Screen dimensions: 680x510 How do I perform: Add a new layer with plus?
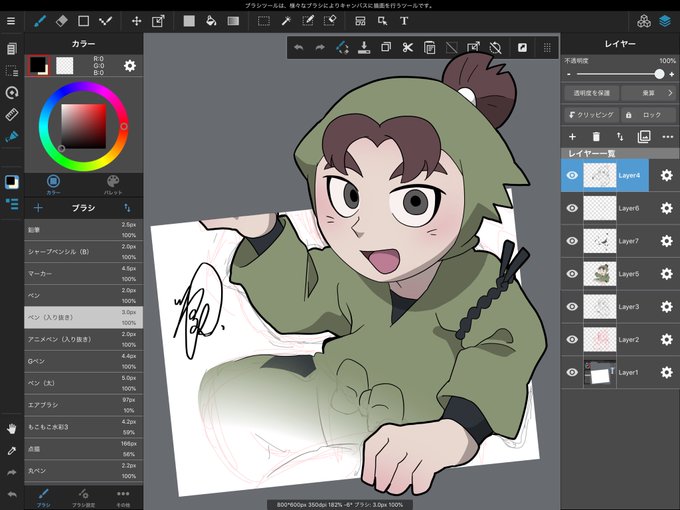click(572, 137)
